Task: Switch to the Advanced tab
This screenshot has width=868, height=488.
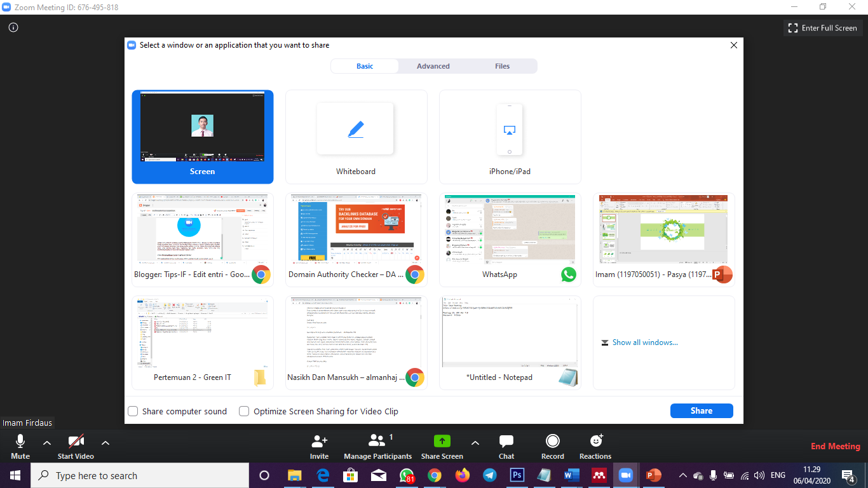Action: (433, 66)
